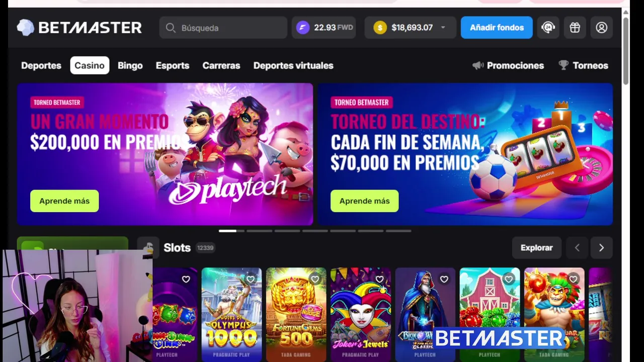The height and width of the screenshot is (362, 644).
Task: Select the second banner carousel indicator
Action: 259,231
